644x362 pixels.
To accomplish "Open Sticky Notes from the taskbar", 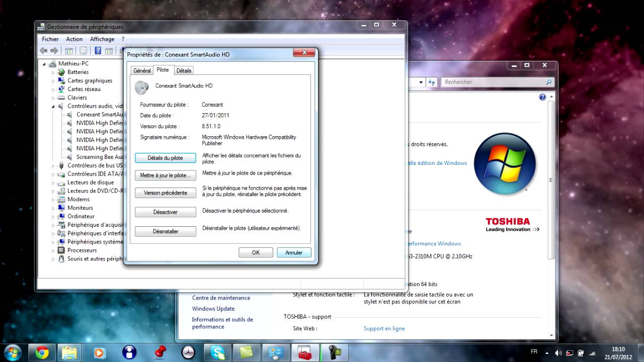I will [x=248, y=352].
